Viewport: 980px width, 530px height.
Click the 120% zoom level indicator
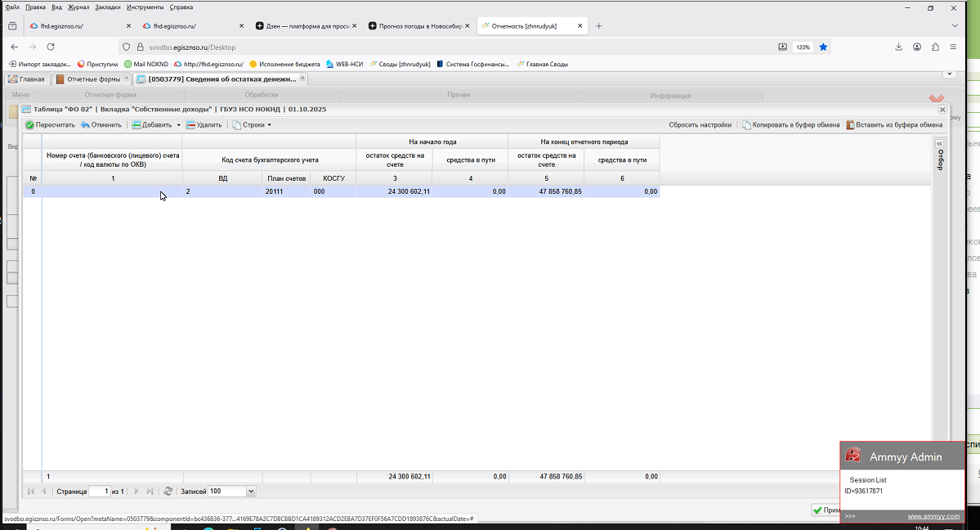click(x=803, y=47)
